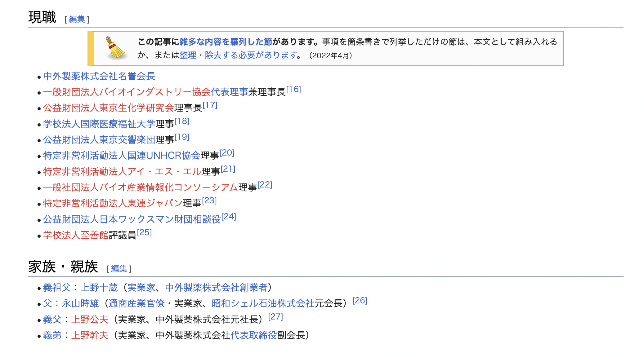Jump to citation [25]
This screenshot has width=644, height=357.
144,233
